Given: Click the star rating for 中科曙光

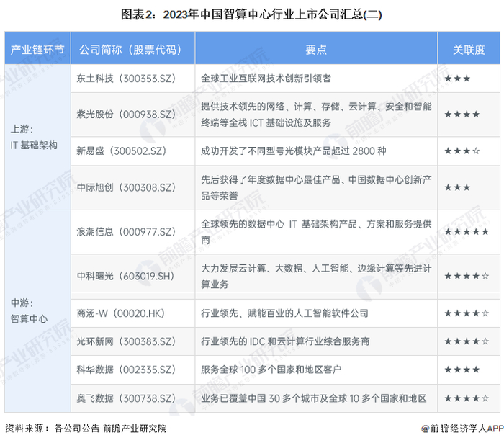Looking at the screenshot, I should tap(467, 276).
